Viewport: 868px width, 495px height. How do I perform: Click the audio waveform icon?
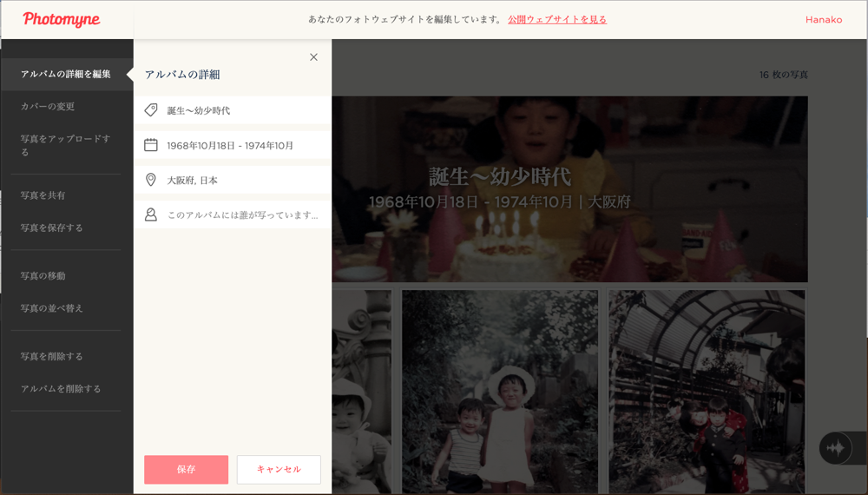835,448
